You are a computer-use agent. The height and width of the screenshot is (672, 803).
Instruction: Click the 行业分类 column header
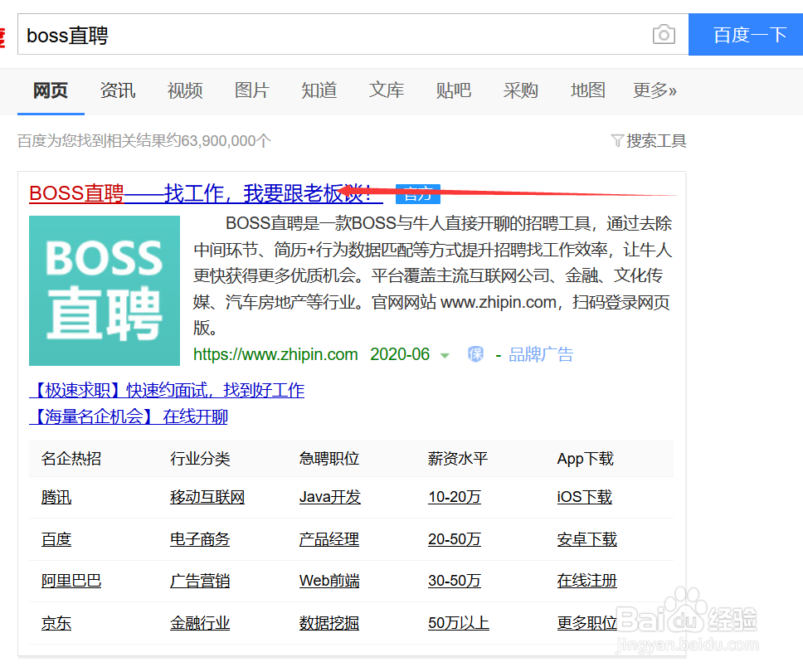tap(200, 458)
